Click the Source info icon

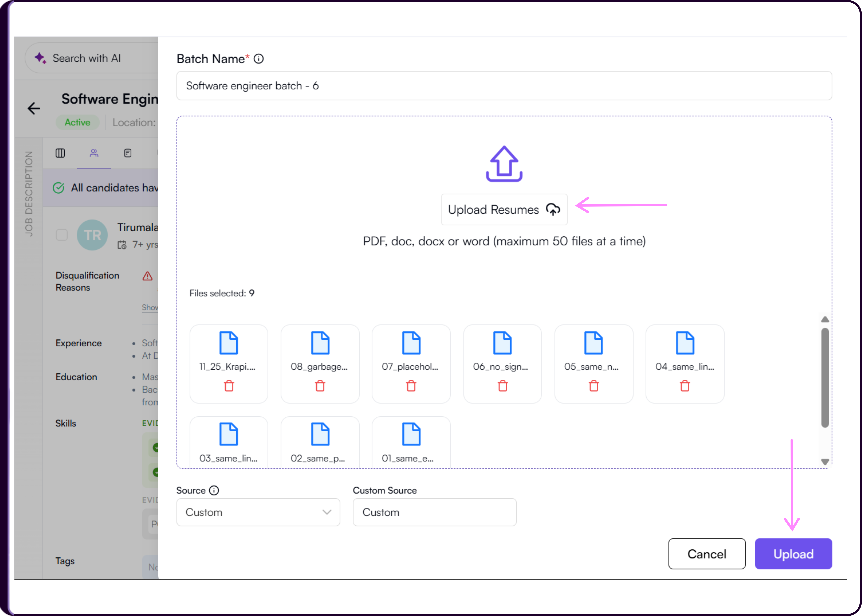214,491
